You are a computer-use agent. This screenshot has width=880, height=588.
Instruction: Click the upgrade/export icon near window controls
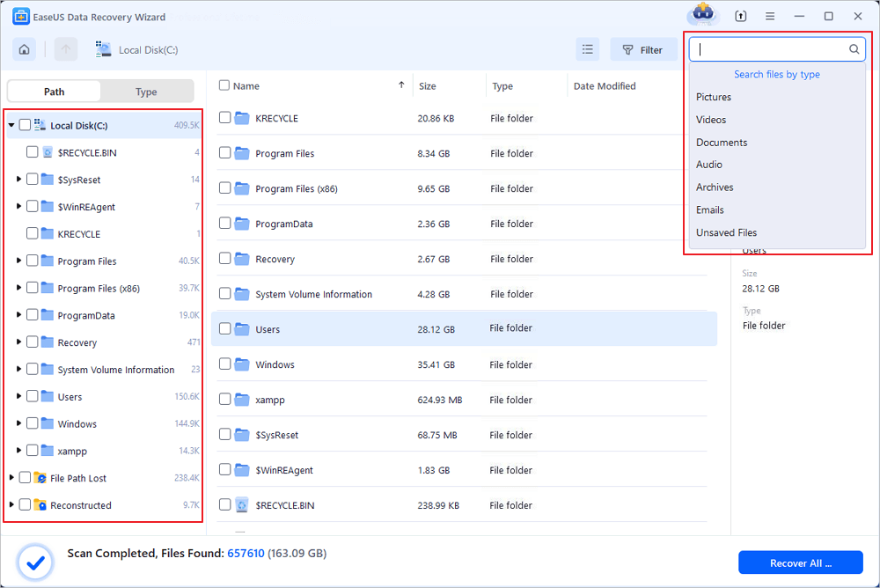740,15
